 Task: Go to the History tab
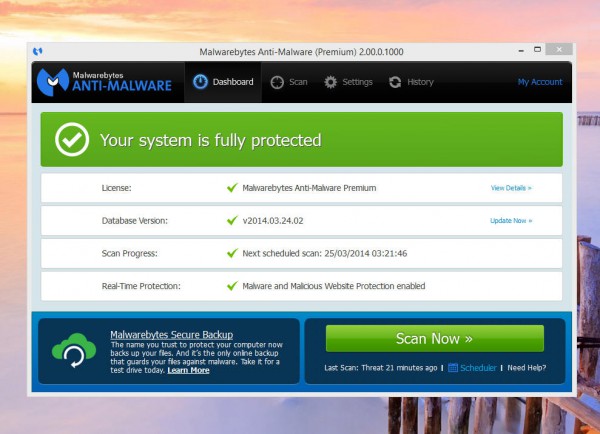(x=411, y=82)
